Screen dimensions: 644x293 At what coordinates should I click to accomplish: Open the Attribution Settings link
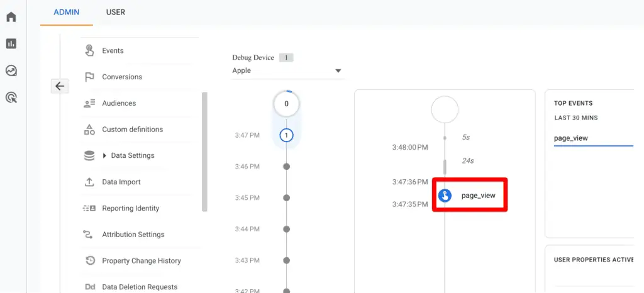pos(133,235)
